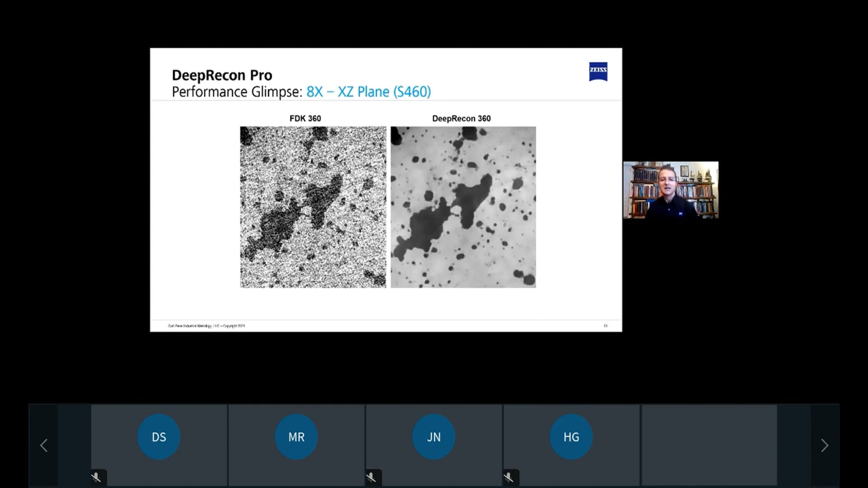Open the presenter's webcam video thumbnail
Image resolution: width=868 pixels, height=488 pixels.
[x=671, y=190]
